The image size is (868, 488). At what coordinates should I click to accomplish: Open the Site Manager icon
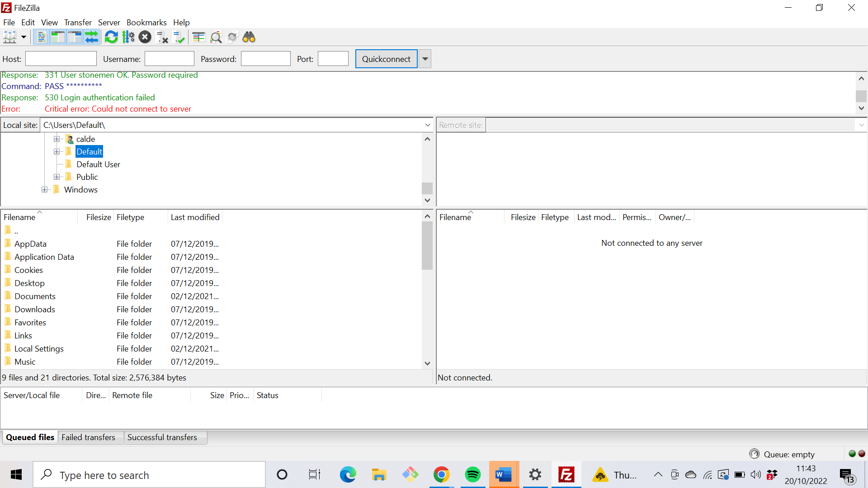[x=9, y=37]
